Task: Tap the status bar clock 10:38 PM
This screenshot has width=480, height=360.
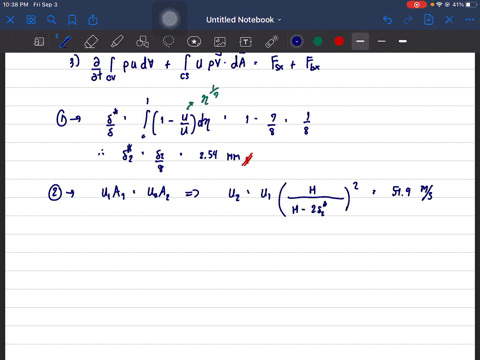Action: [15, 5]
